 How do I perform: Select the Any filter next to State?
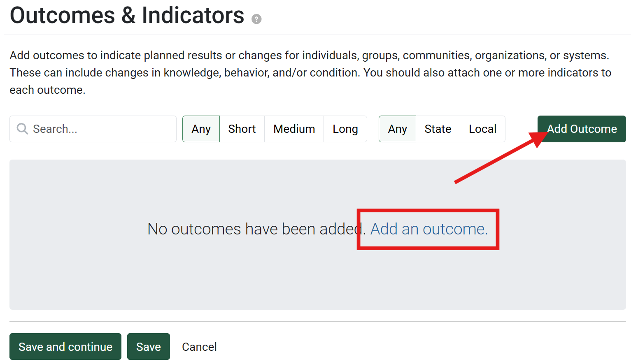click(x=397, y=129)
